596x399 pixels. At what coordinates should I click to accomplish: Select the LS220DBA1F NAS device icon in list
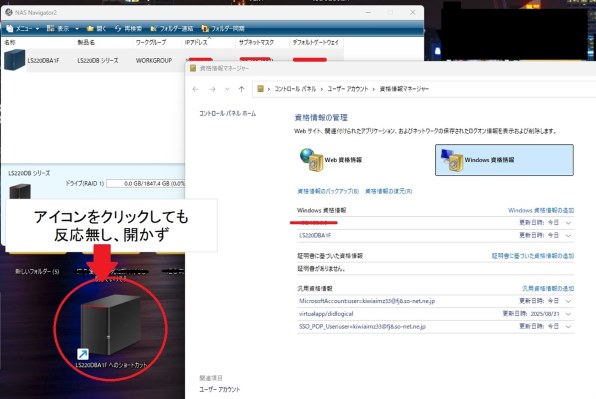(x=14, y=60)
